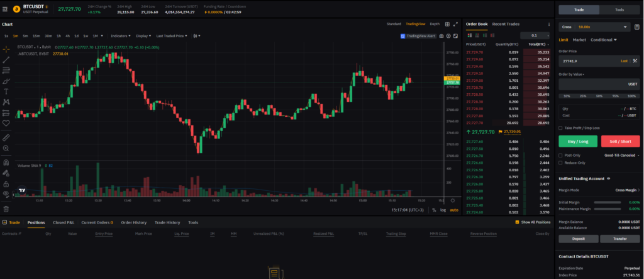Take a chart snapshot with camera icon
The height and width of the screenshot is (279, 644).
click(x=441, y=36)
